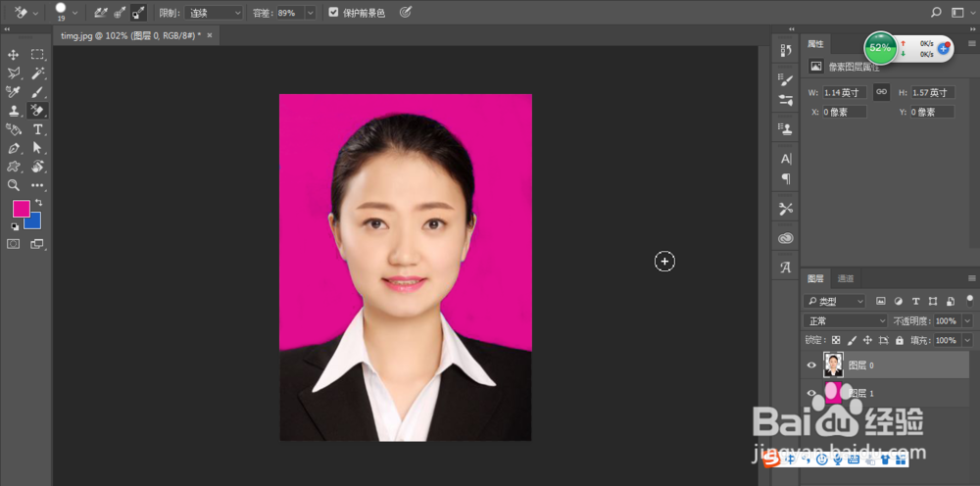The width and height of the screenshot is (980, 486).
Task: Open the Glyphs panel icon
Action: (x=786, y=267)
